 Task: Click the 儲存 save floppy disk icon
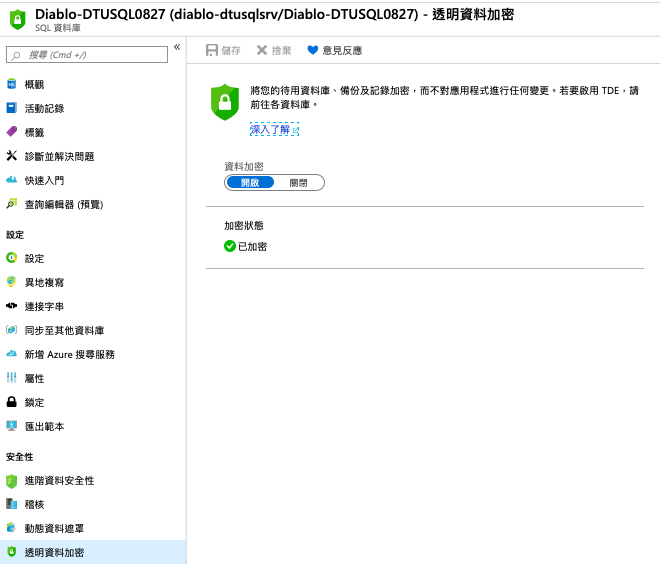tap(212, 51)
